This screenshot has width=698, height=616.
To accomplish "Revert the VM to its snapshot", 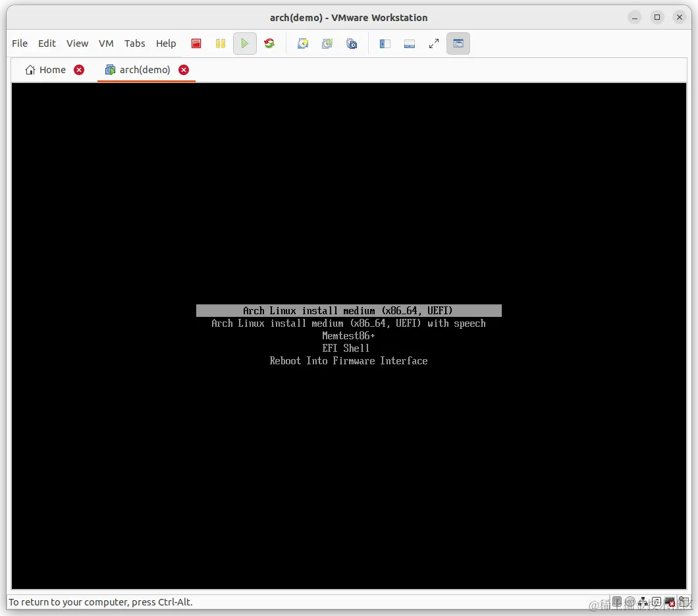I will click(x=327, y=43).
